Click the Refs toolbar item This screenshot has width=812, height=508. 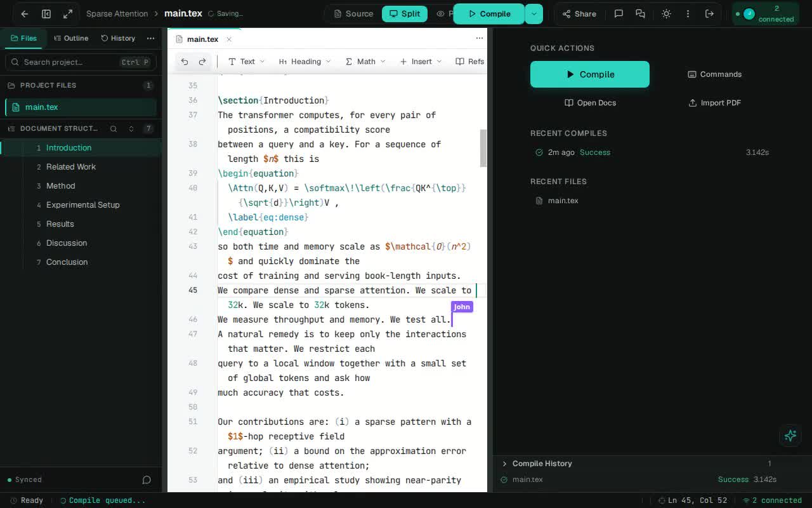(x=470, y=62)
